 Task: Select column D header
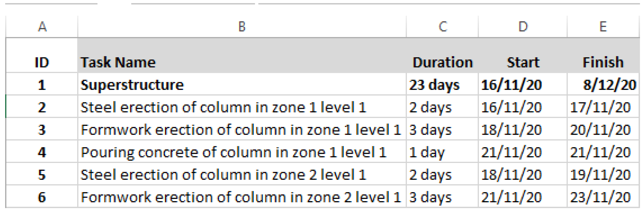[x=523, y=26]
